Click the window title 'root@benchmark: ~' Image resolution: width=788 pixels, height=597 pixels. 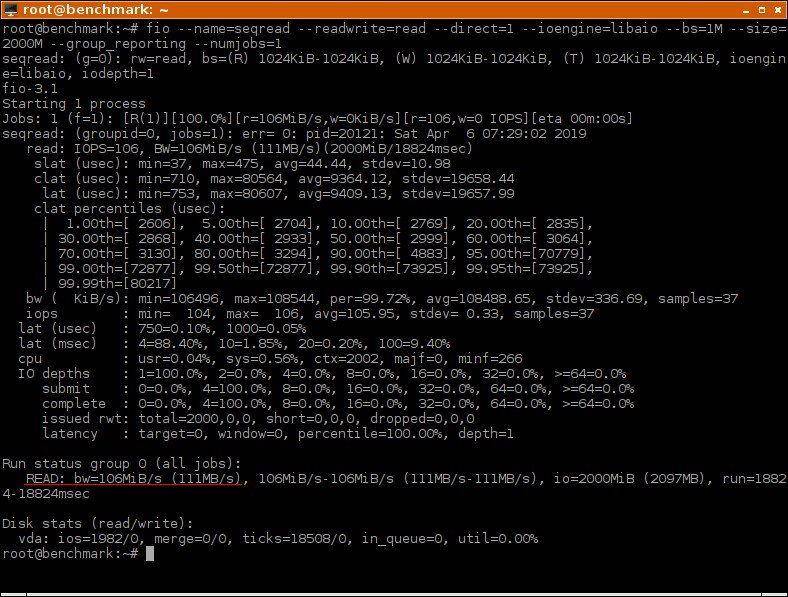point(95,10)
